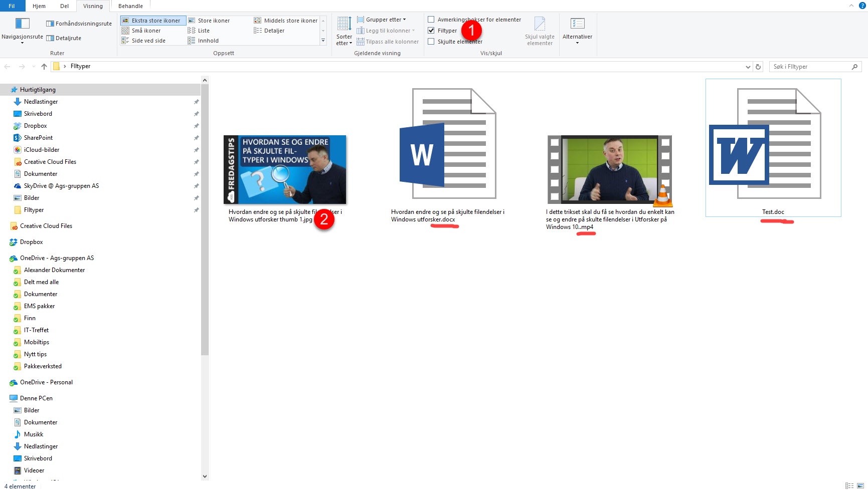Click navigation pane scrollbar thumb

[x=205, y=219]
